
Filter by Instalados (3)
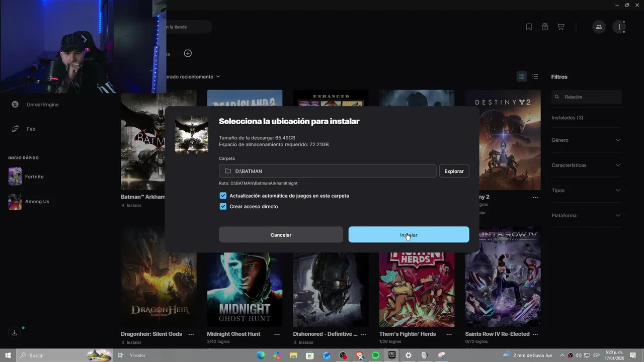point(568,118)
